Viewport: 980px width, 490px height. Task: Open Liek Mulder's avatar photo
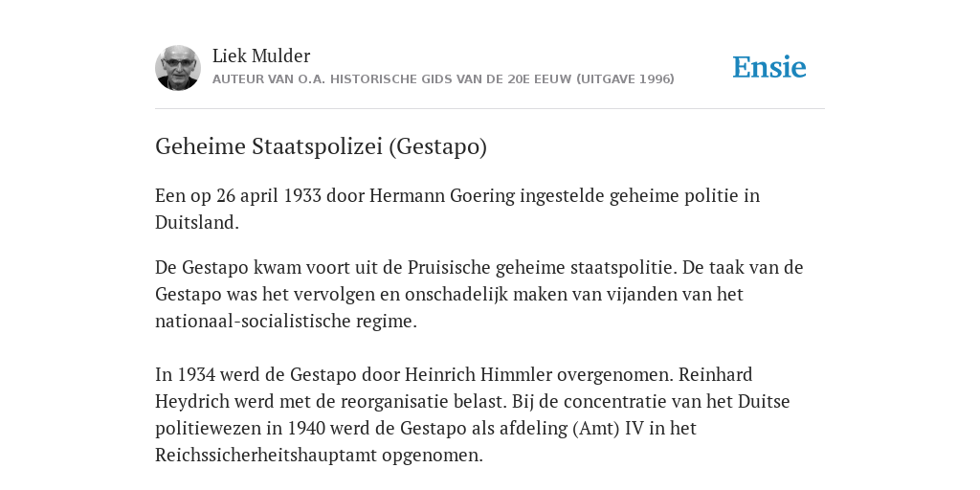pyautogui.click(x=178, y=68)
